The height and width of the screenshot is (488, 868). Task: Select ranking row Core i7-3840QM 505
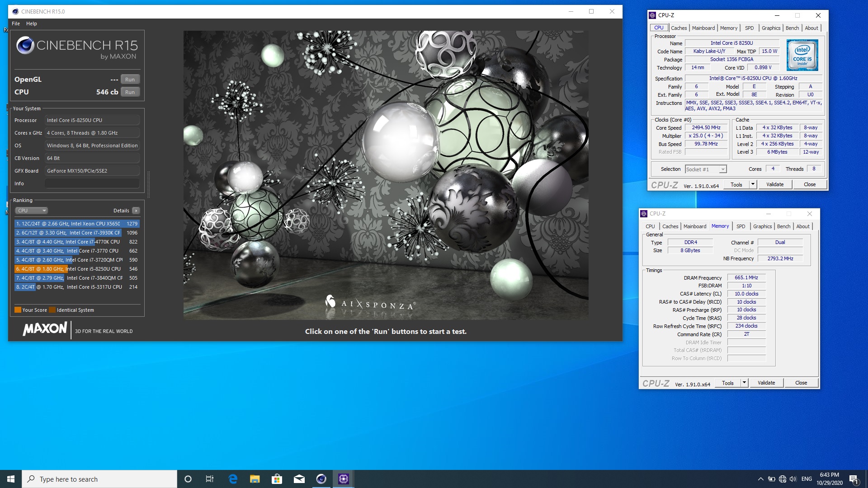[x=77, y=278]
